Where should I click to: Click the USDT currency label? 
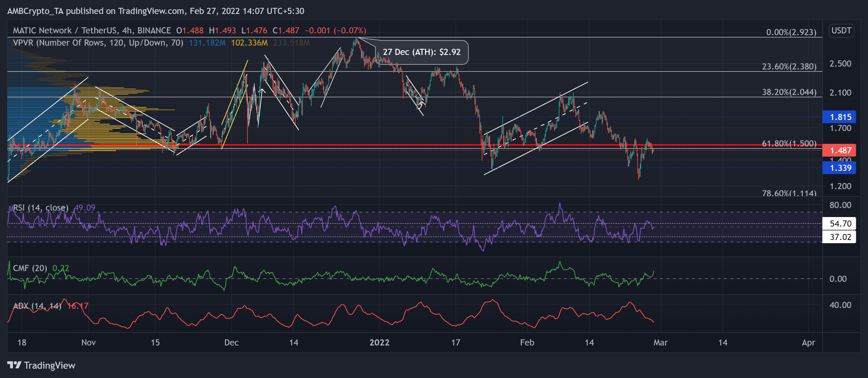point(841,31)
